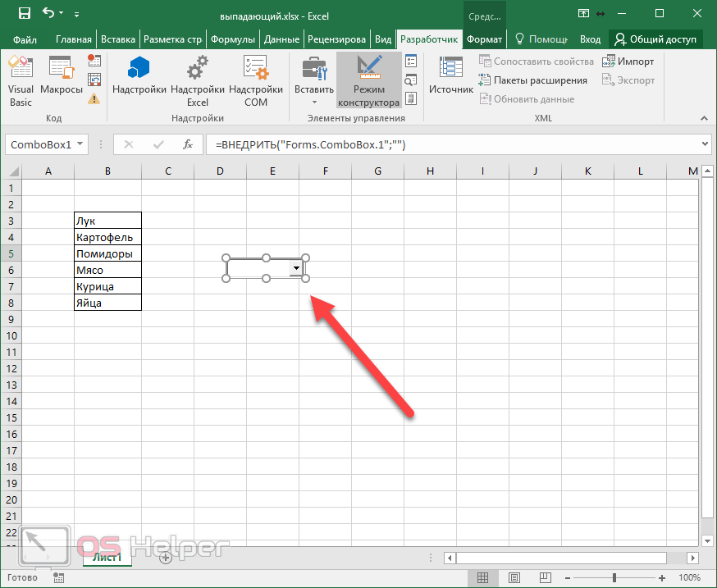717x588 pixels.
Task: Open the Формулы ribbon tab
Action: pos(234,39)
